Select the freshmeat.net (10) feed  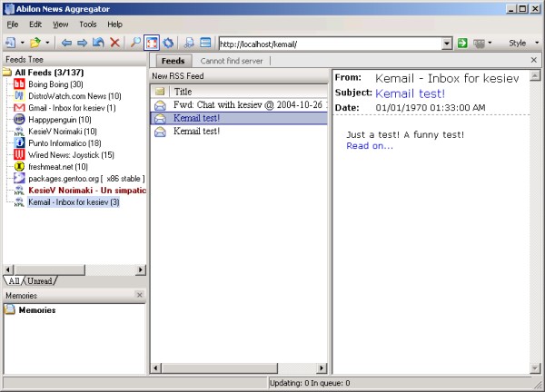coord(58,167)
